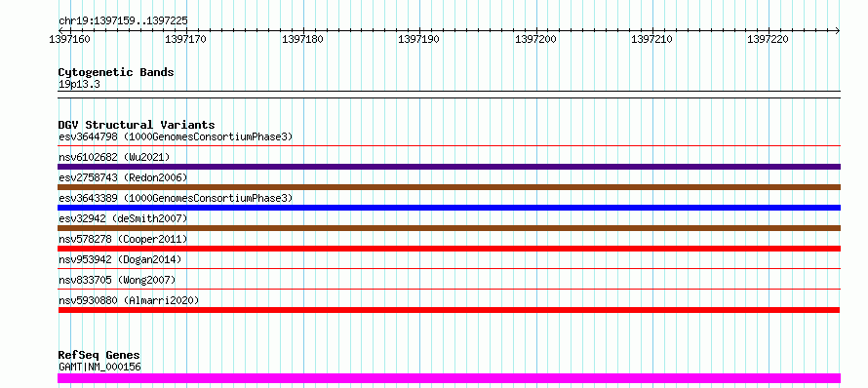Select variant label nsv953942 (Dogan2014)
868x388 pixels.
pyautogui.click(x=120, y=259)
